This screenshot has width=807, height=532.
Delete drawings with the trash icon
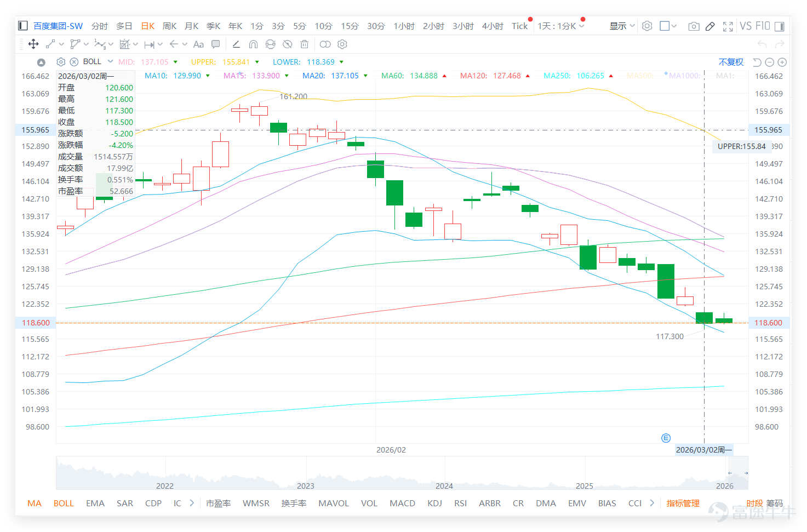(305, 44)
